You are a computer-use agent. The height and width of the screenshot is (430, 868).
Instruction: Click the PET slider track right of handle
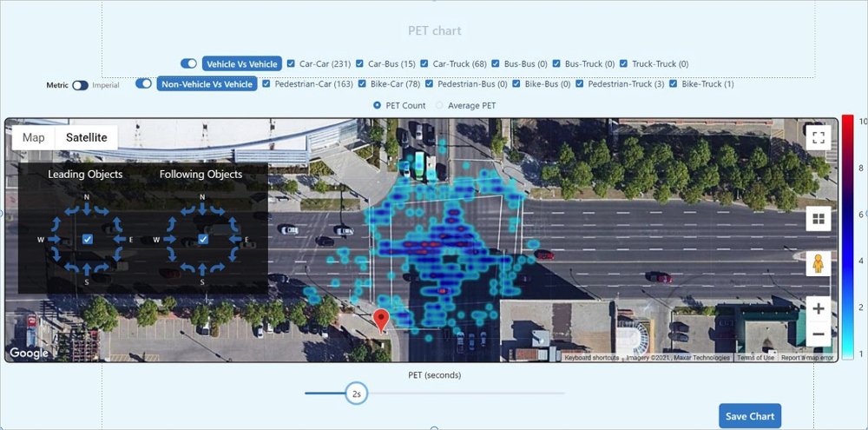click(466, 394)
